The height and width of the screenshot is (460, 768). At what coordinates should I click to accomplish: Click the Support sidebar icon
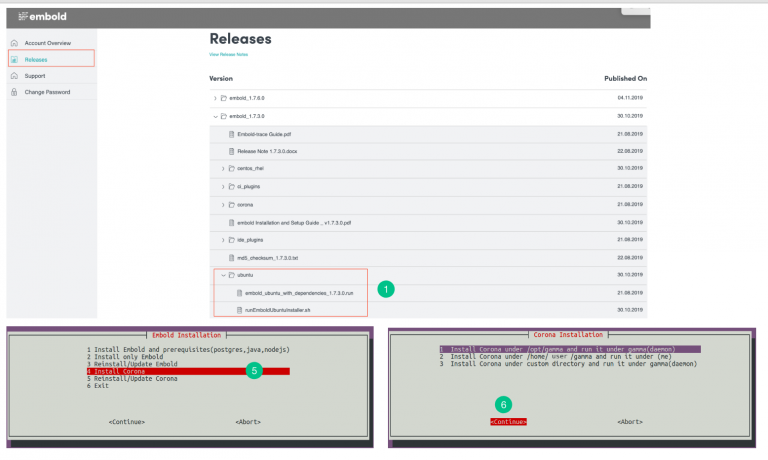(14, 75)
